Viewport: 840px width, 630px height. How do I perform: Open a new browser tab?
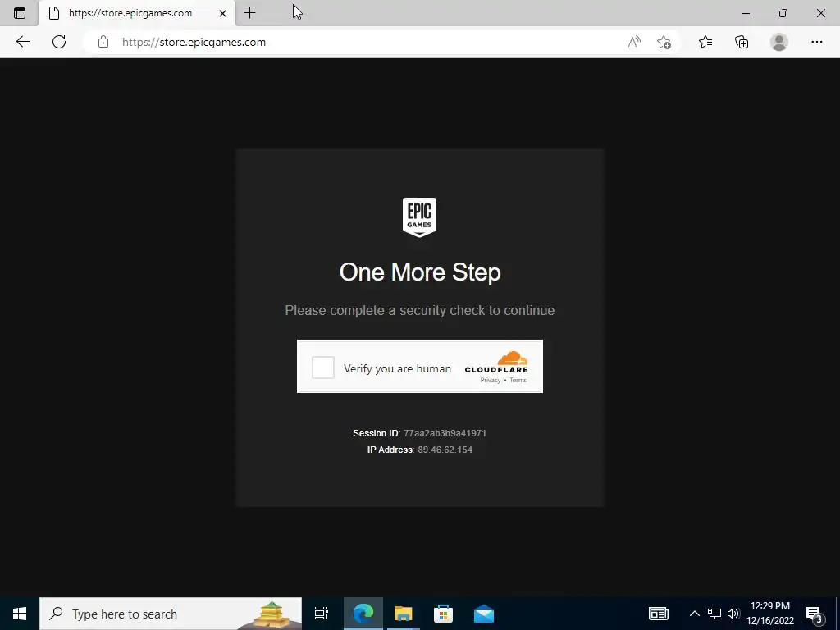click(x=249, y=13)
